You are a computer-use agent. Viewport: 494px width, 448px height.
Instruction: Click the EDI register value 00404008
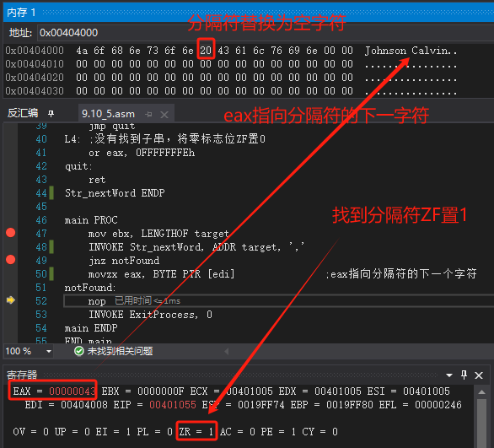click(x=84, y=404)
